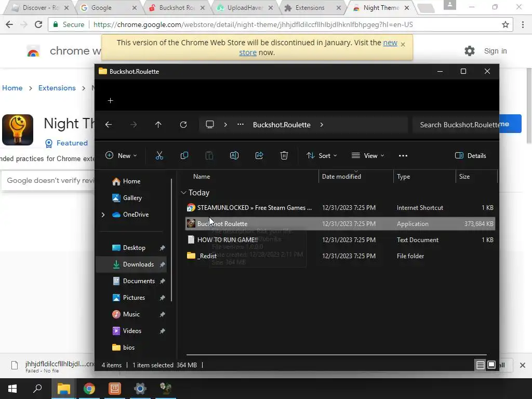Viewport: 532px width, 399px height.
Task: Click the Explorer sidebar vertical scrollbar
Action: pos(171,240)
